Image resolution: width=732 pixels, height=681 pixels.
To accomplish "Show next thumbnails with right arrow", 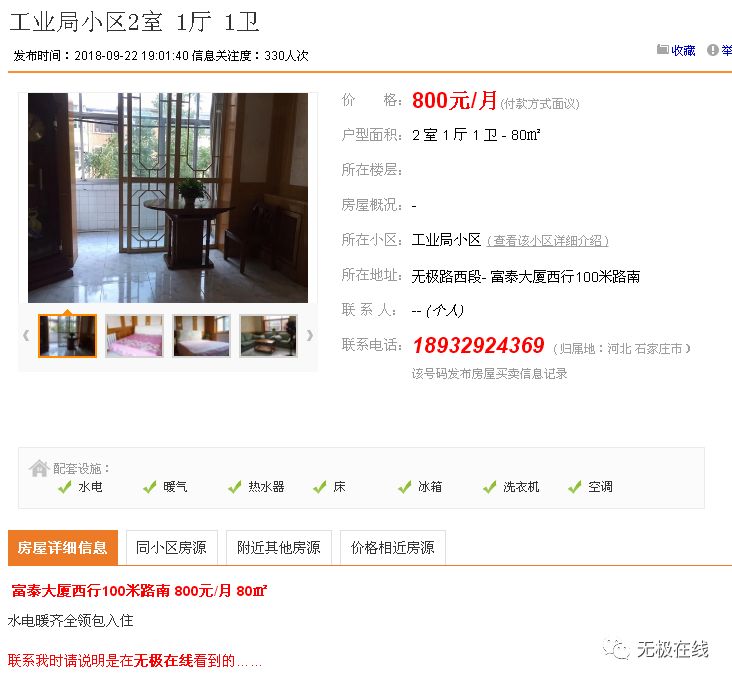I will (310, 335).
